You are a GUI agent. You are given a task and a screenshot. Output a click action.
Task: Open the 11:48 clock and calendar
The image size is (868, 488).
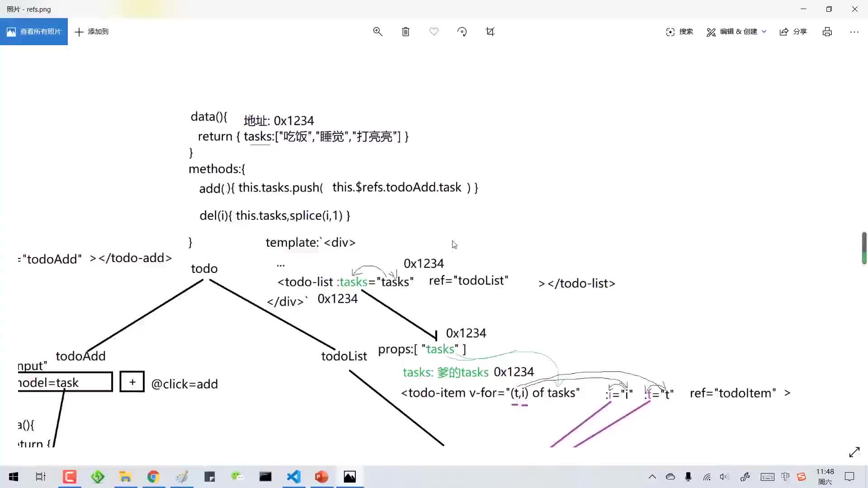click(825, 477)
